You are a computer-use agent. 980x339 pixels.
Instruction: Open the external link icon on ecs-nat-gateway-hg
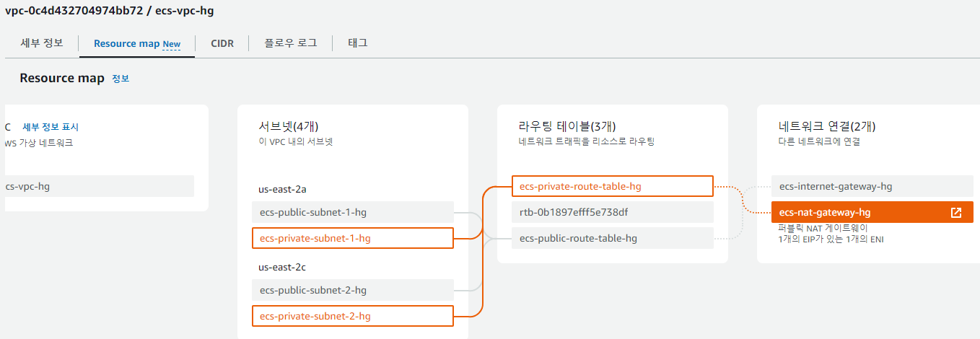point(955,212)
